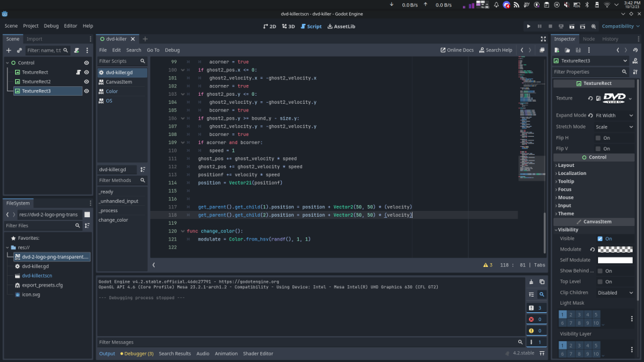Viewport: 644px width, 362px height.
Task: Run the project with the play button
Action: [528, 26]
